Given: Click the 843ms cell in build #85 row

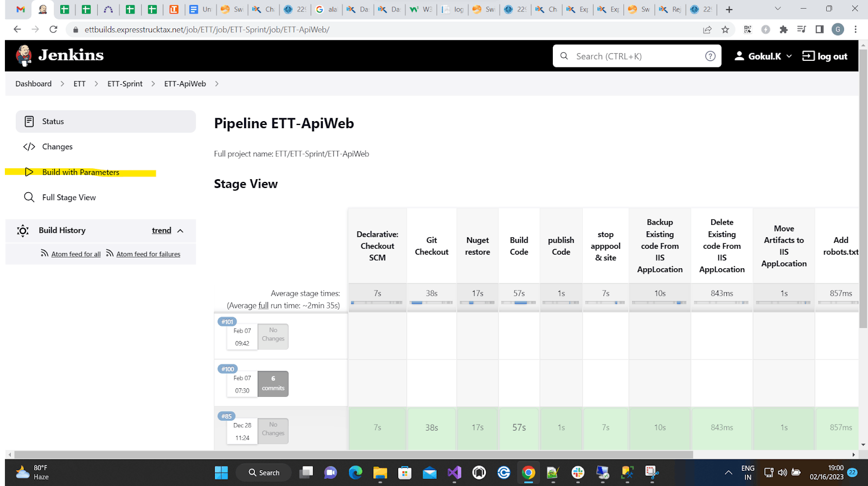Looking at the screenshot, I should click(x=722, y=427).
